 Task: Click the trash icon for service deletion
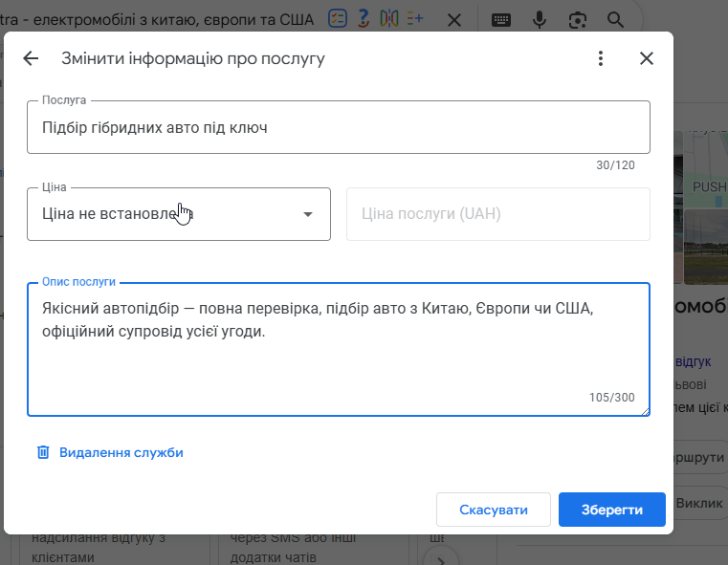pos(43,452)
